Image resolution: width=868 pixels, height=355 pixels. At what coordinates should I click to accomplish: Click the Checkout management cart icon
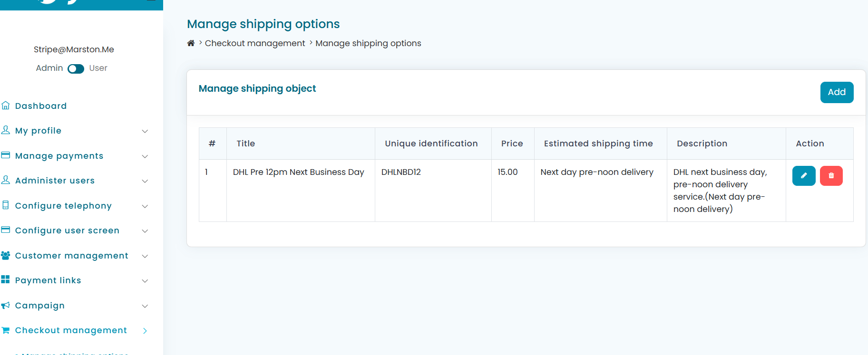coord(6,330)
